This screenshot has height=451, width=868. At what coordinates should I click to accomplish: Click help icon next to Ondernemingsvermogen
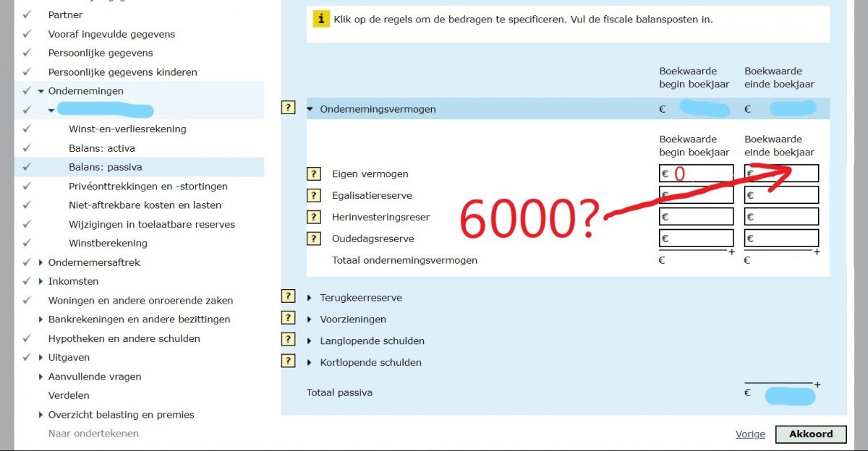point(289,108)
